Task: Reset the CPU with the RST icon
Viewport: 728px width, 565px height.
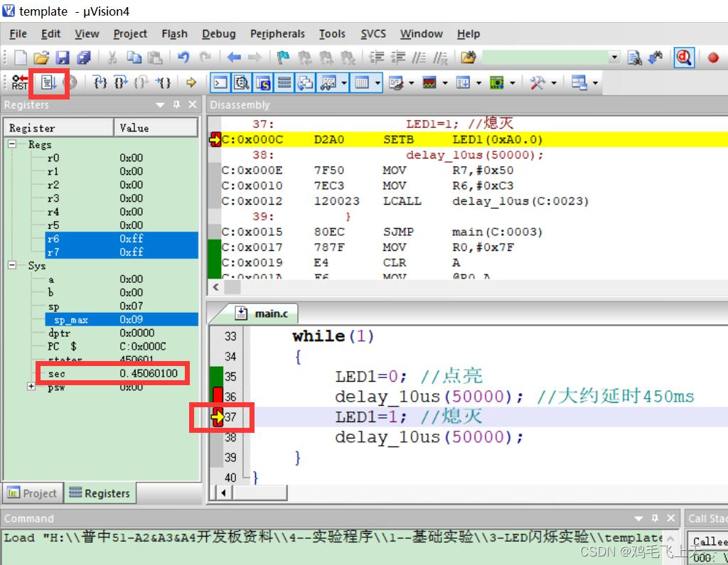Action: click(19, 82)
